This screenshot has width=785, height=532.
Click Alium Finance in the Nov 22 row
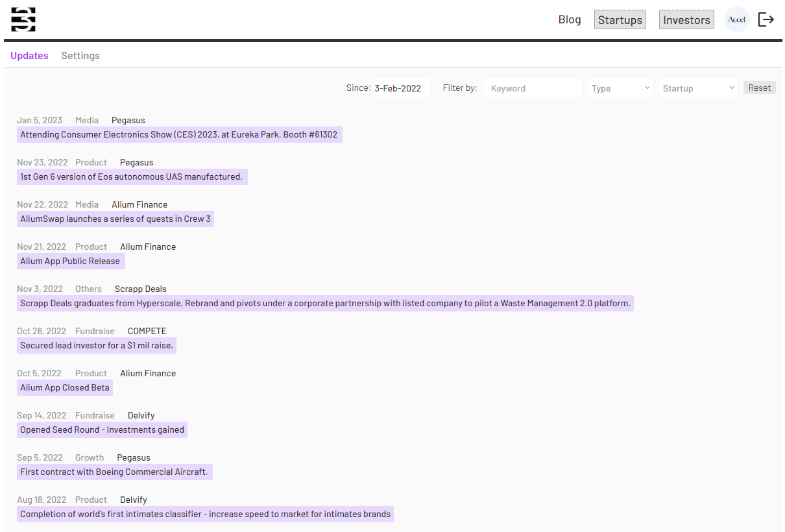[139, 205]
